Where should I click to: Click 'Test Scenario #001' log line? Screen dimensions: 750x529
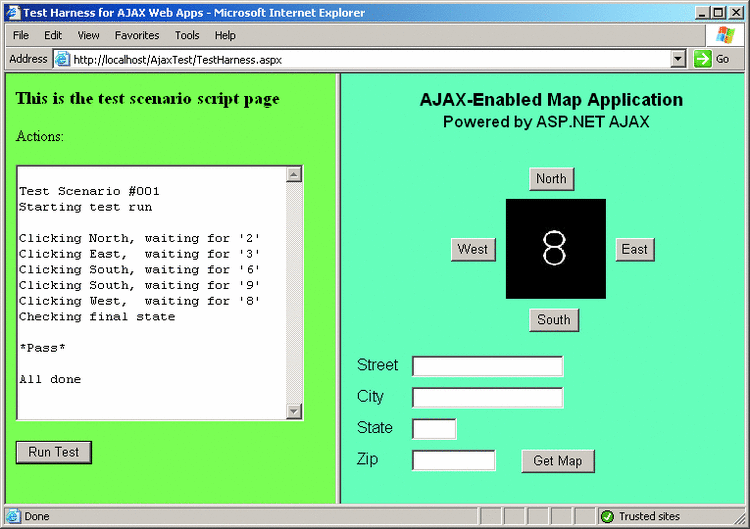89,191
